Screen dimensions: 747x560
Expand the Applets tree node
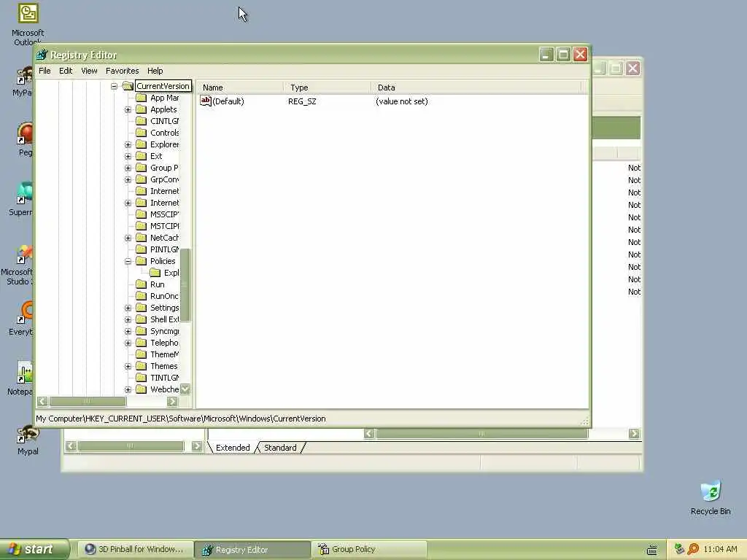[128, 109]
